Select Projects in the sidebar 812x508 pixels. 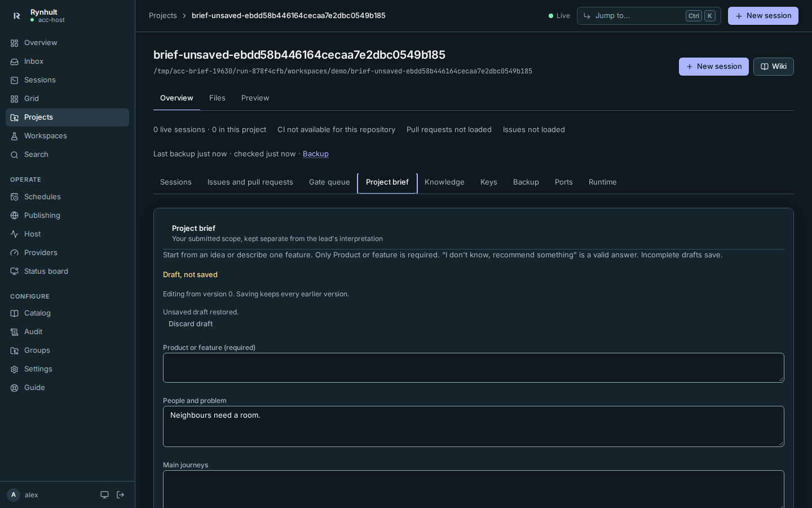point(67,117)
